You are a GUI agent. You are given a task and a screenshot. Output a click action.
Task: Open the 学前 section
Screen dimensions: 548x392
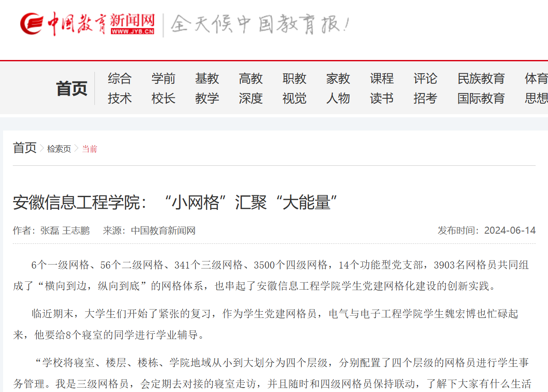(163, 78)
